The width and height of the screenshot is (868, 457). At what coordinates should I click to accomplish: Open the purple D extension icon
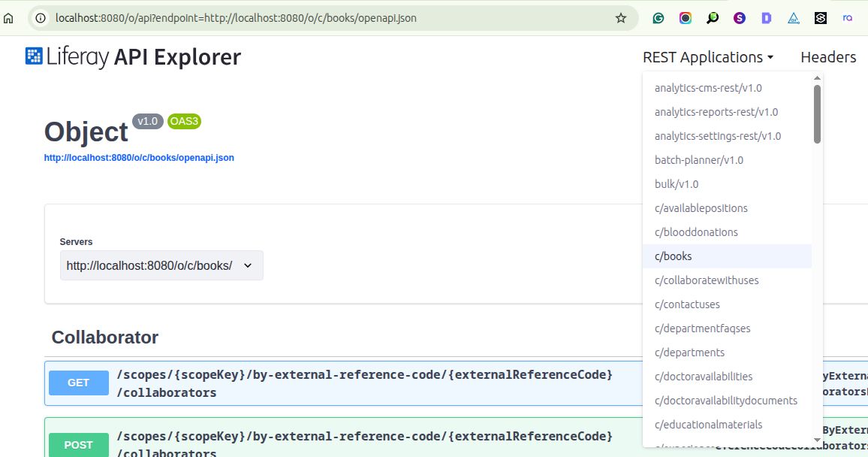pos(766,18)
